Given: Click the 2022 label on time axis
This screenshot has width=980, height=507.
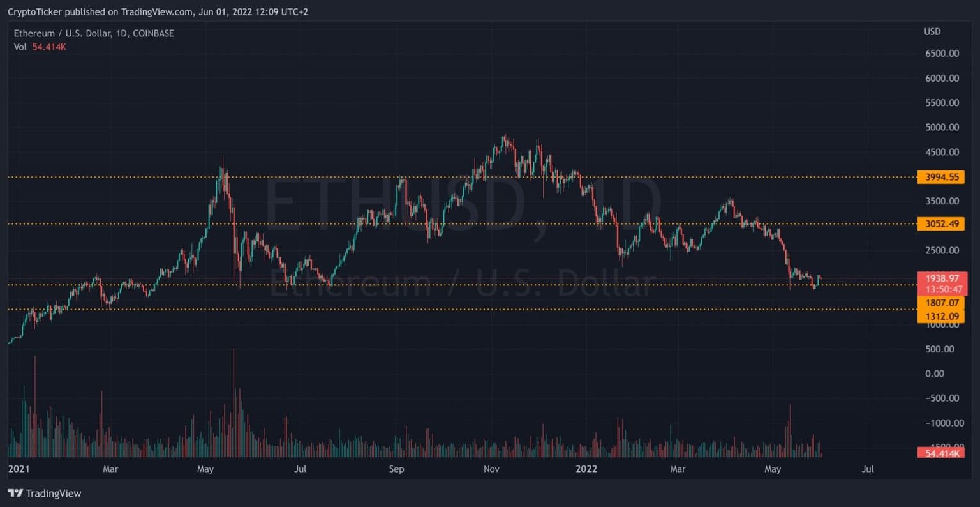Looking at the screenshot, I should [586, 469].
